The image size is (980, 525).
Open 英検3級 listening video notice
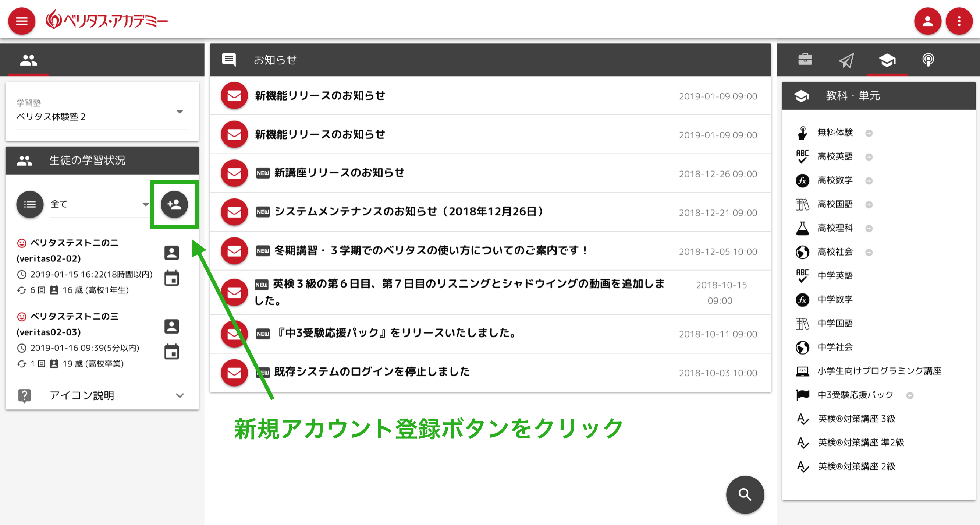click(x=490, y=292)
